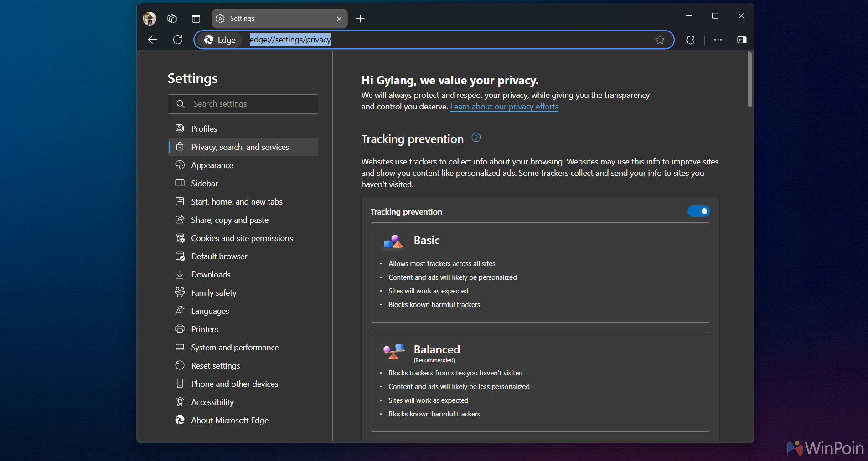The image size is (868, 461).
Task: Add page to favorites star icon
Action: click(x=660, y=40)
